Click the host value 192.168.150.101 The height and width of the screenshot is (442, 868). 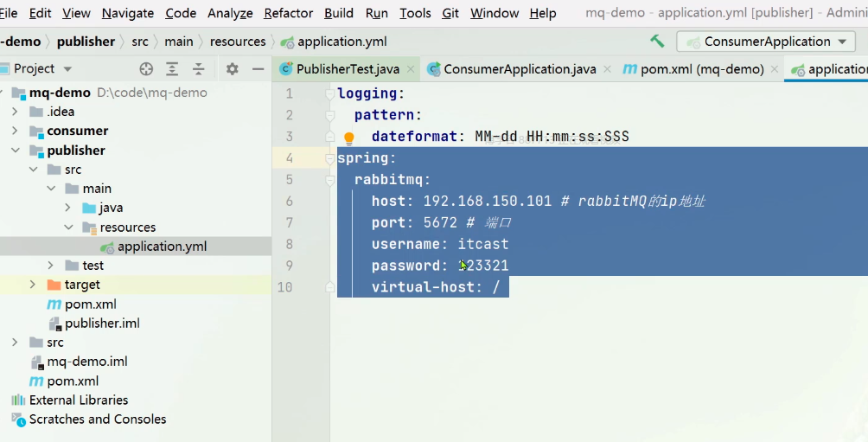click(487, 201)
